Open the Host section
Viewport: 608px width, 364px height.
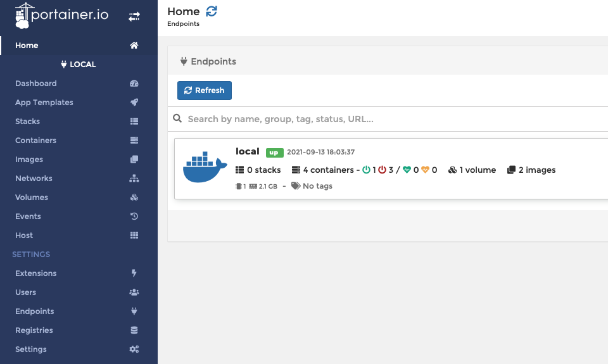(24, 235)
